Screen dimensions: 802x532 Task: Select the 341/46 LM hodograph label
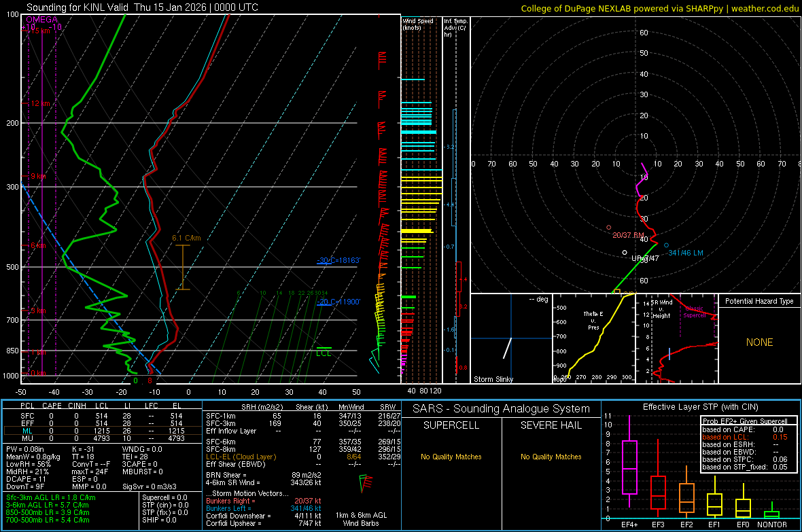pos(685,253)
